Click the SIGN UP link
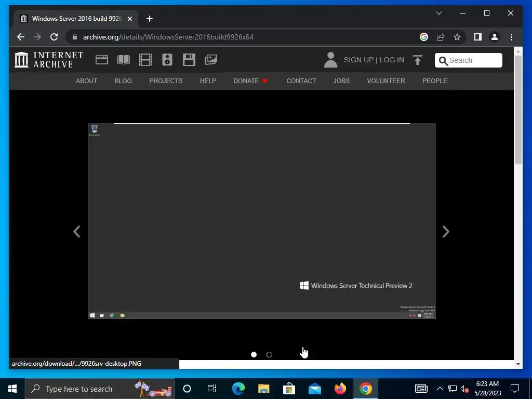This screenshot has height=399, width=532. (x=358, y=60)
